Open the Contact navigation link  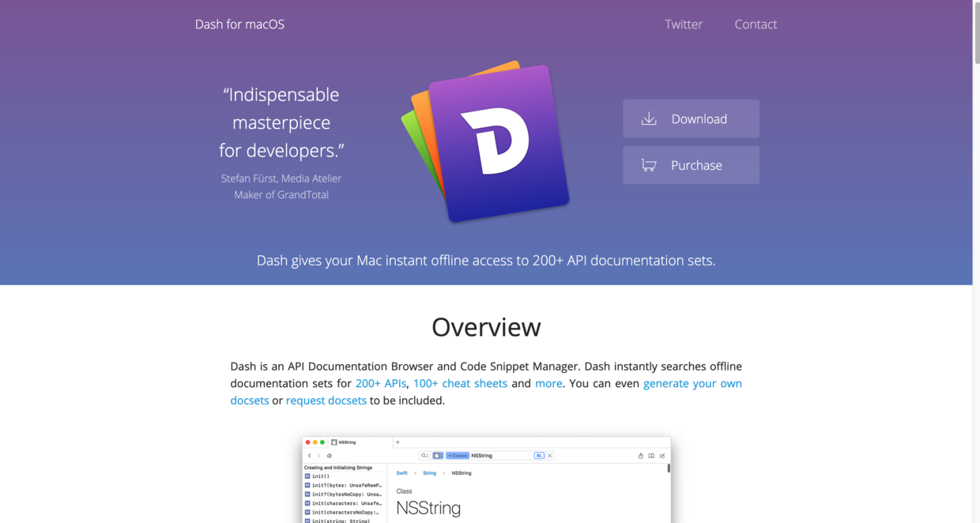coord(756,24)
